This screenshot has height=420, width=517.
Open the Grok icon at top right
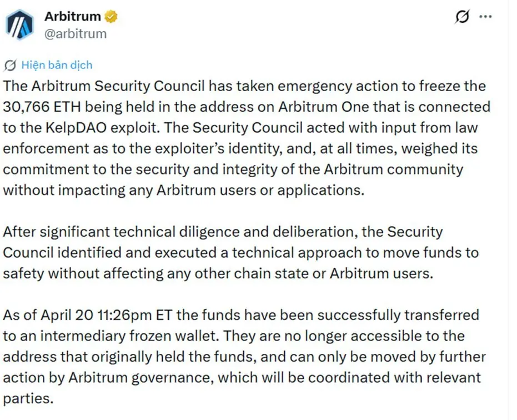[x=462, y=17]
